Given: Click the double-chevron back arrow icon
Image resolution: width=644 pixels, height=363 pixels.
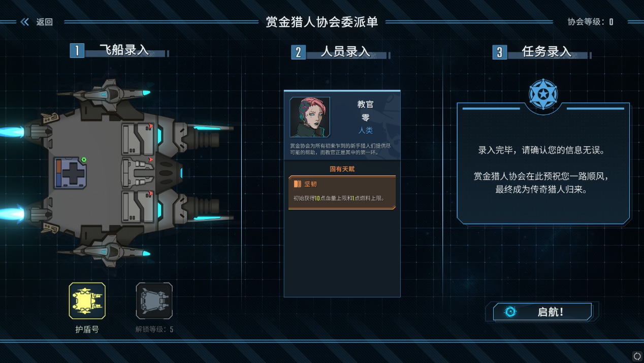Looking at the screenshot, I should pos(24,22).
